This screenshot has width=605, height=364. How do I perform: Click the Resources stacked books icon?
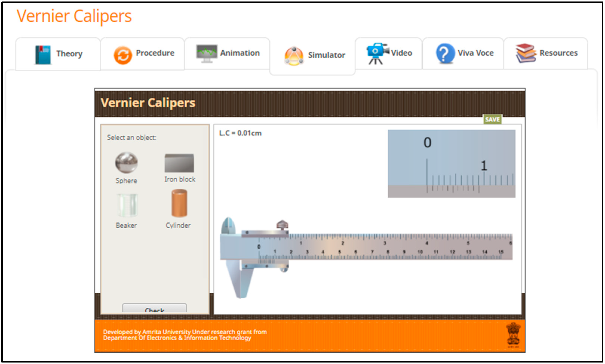[526, 53]
